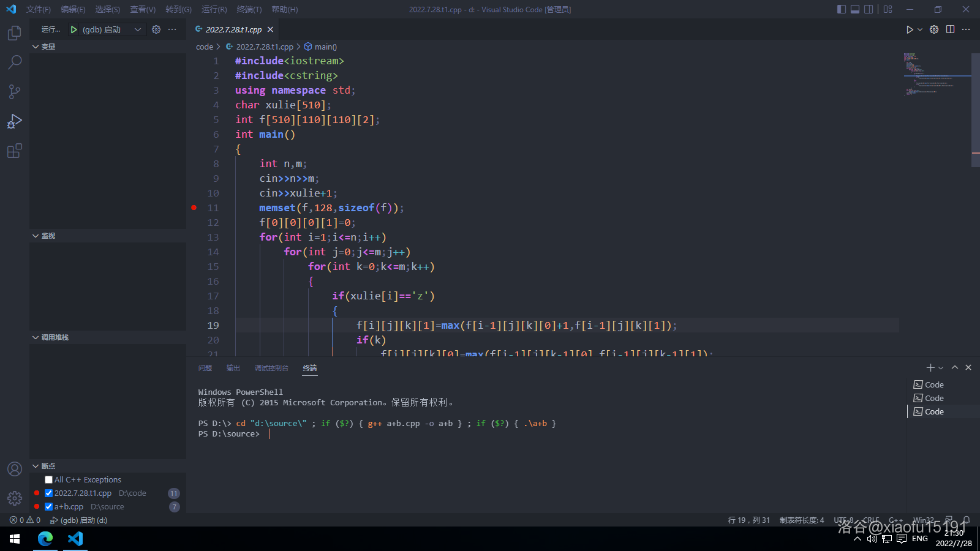
Task: Click main() breadcrumb symbol
Action: click(x=321, y=47)
